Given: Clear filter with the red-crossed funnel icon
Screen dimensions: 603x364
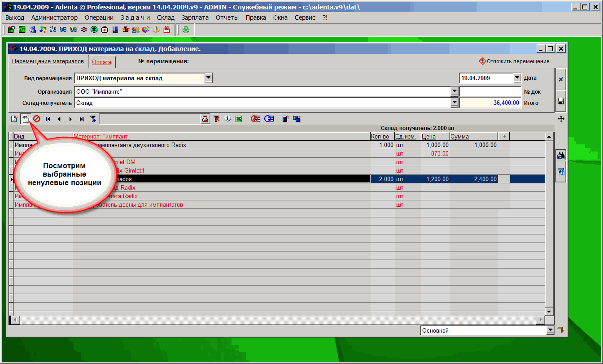Looking at the screenshot, I should (216, 119).
